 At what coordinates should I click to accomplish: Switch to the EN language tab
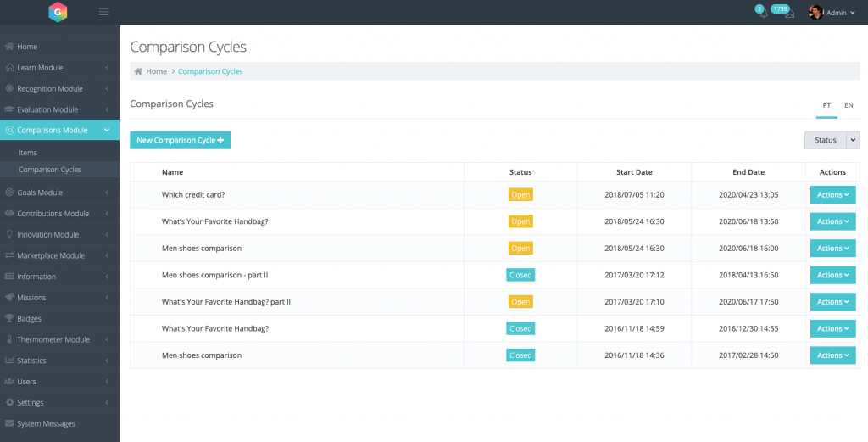(849, 105)
